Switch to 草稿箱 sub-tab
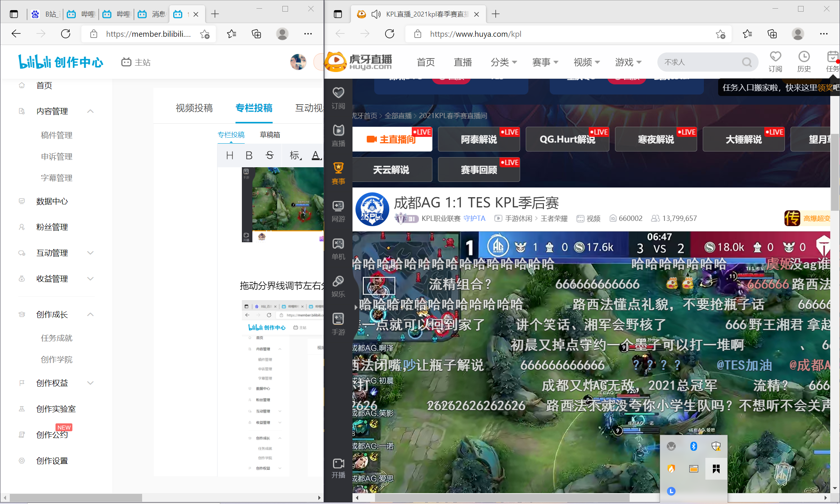 270,135
